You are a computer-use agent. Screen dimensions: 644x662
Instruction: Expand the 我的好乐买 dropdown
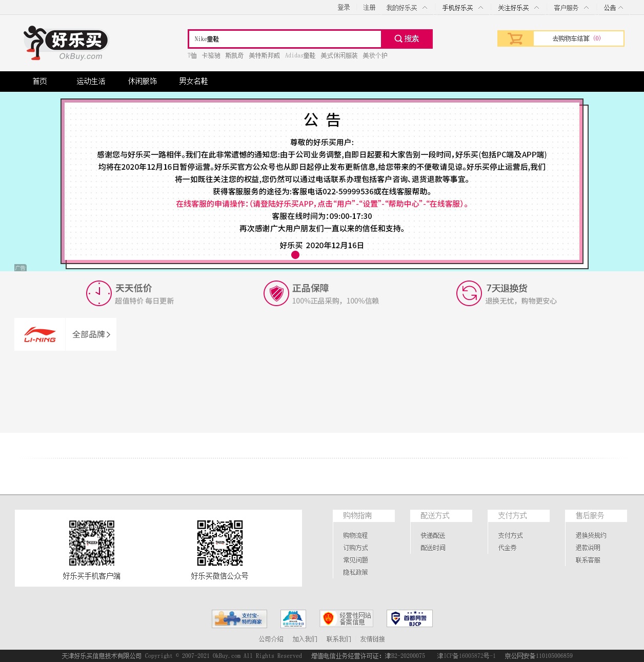pyautogui.click(x=407, y=8)
